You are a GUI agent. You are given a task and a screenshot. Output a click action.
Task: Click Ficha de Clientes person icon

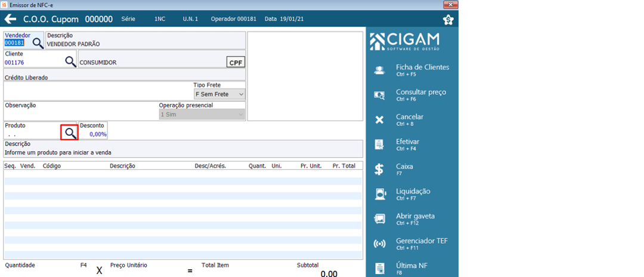tap(379, 70)
